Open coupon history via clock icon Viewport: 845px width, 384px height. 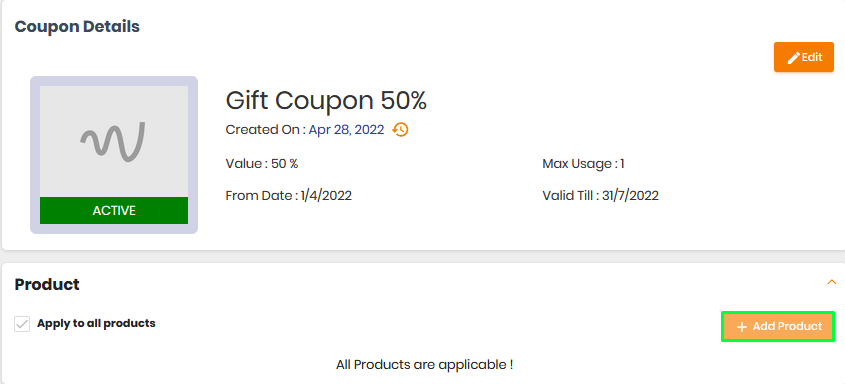click(400, 130)
